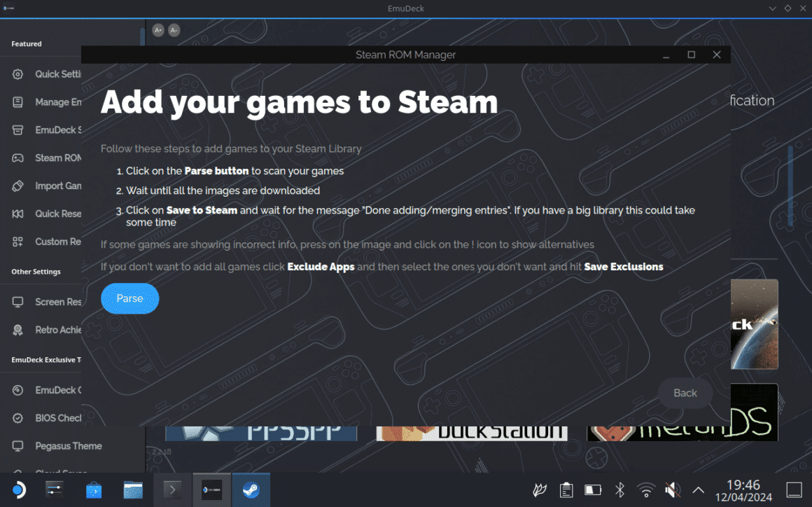
Task: Switch to EmuDeck taskbar window
Action: click(x=212, y=489)
